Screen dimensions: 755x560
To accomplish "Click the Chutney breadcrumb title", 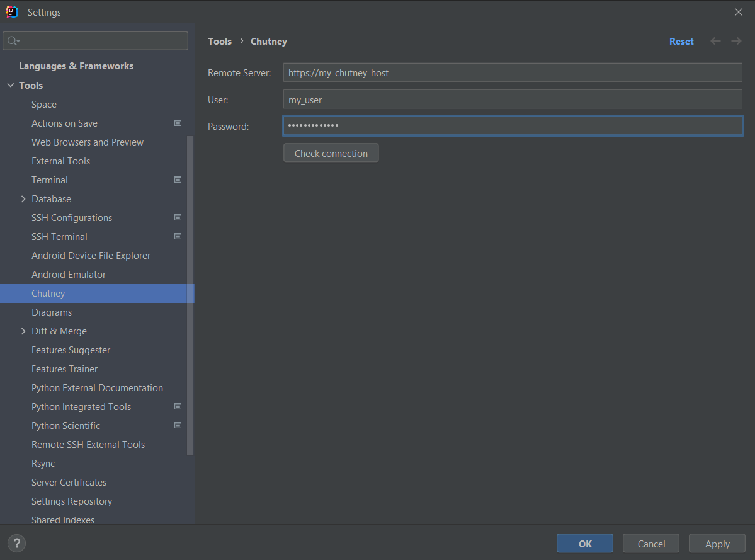I will point(269,42).
